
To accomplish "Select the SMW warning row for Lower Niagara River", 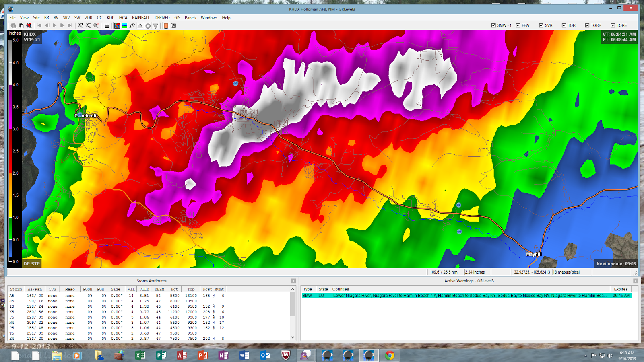I will 443,296.
